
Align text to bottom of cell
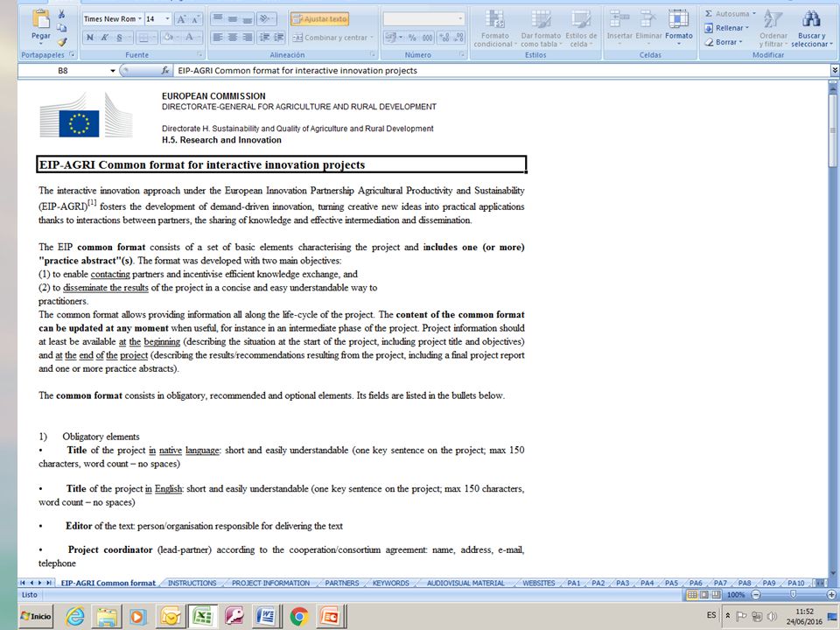pos(247,19)
